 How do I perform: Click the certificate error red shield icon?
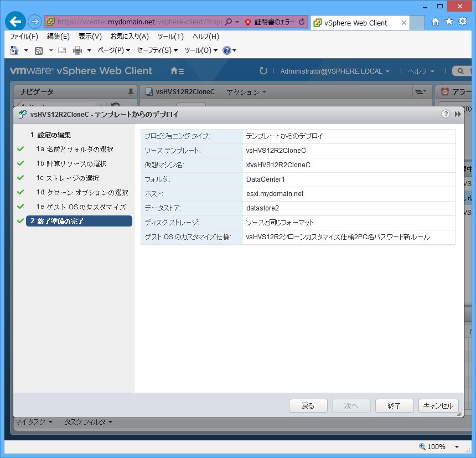click(x=248, y=22)
